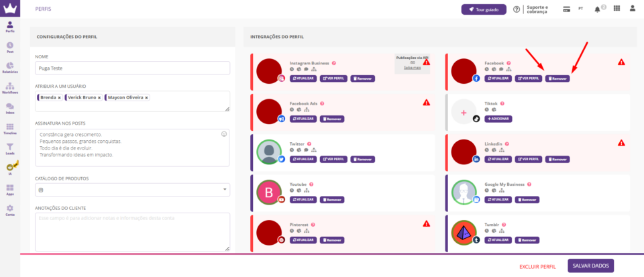Open Relatórios in the left sidebar

pyautogui.click(x=9, y=67)
